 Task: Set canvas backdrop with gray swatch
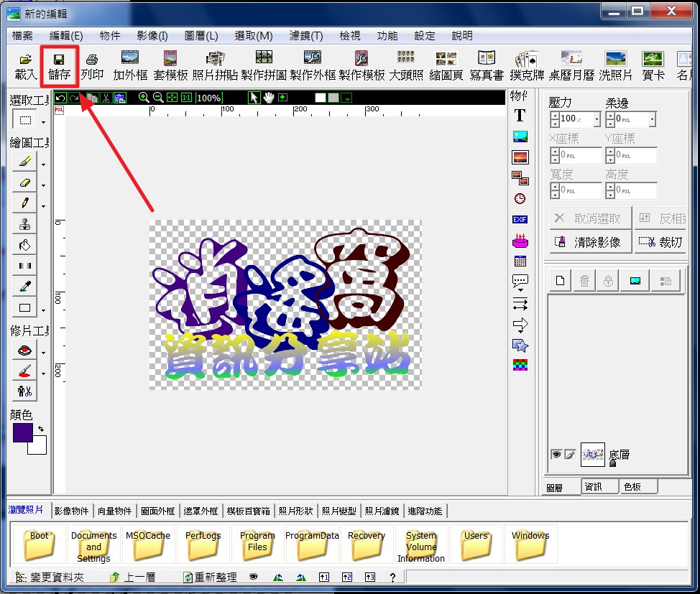pos(333,98)
